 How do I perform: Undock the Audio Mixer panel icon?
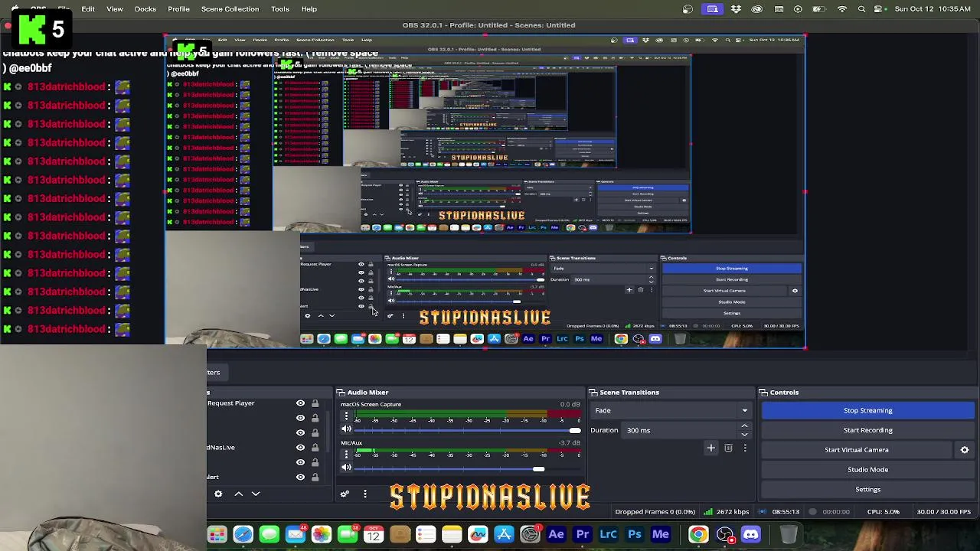[x=340, y=393]
